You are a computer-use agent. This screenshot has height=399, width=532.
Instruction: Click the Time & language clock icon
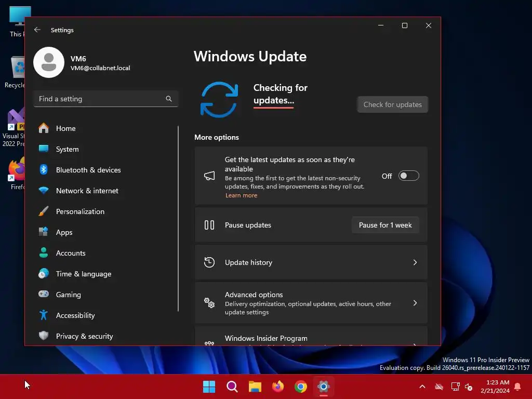[44, 273]
